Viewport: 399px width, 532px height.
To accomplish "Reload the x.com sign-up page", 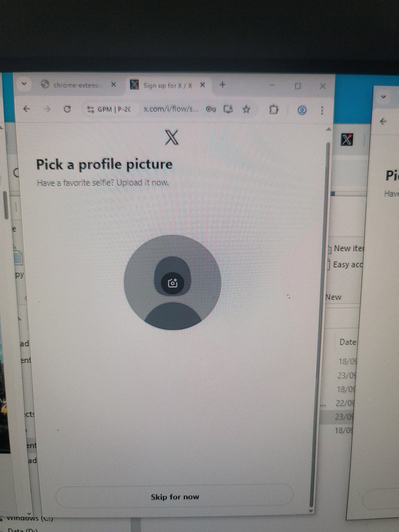I will (x=67, y=109).
